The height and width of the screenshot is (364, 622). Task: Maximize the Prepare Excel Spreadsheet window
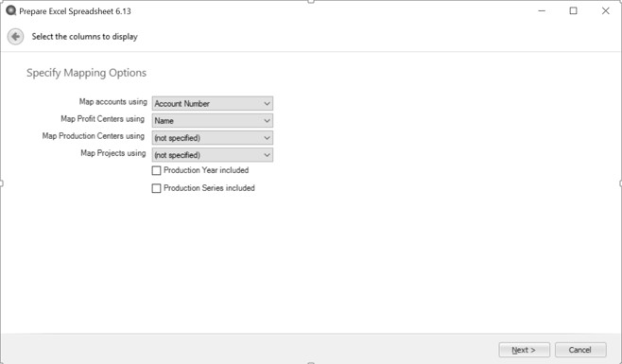tap(573, 10)
